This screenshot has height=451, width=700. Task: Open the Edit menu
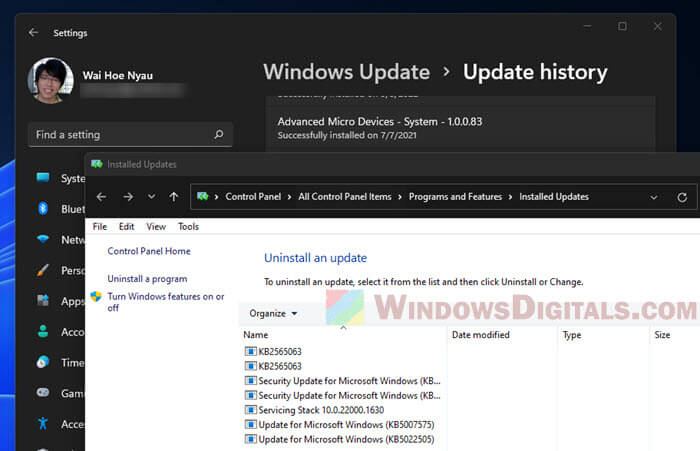(x=126, y=226)
